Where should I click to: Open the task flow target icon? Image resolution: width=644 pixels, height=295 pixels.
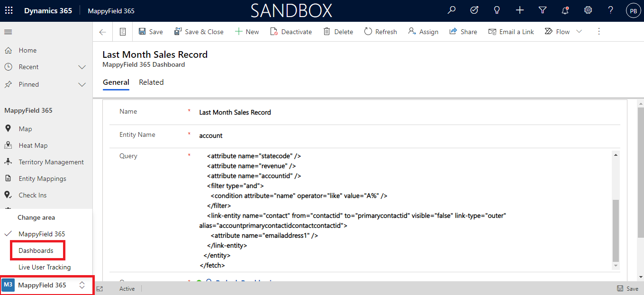coord(474,10)
